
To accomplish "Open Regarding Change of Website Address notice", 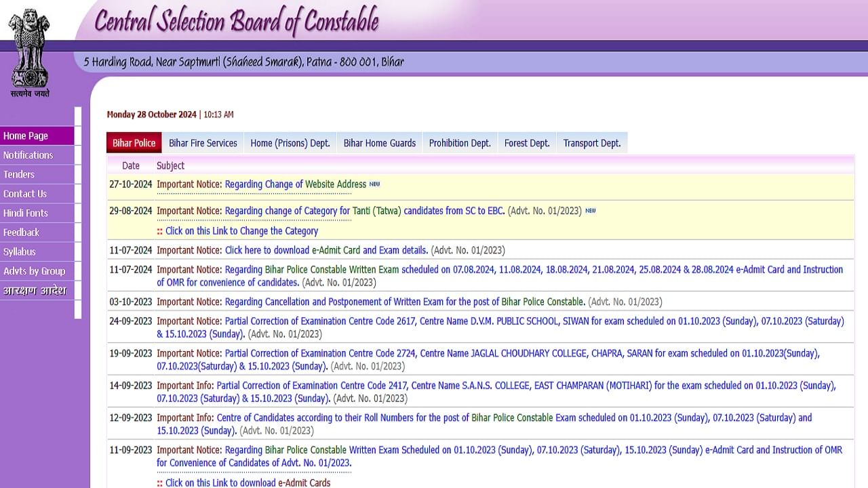I will point(296,184).
